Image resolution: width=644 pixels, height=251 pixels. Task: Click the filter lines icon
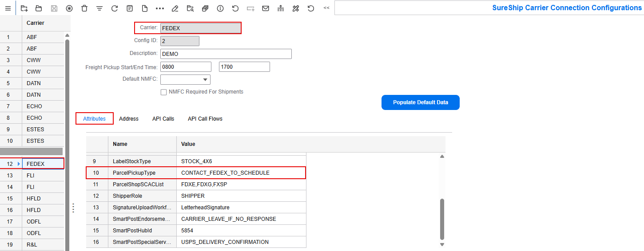[x=99, y=8]
